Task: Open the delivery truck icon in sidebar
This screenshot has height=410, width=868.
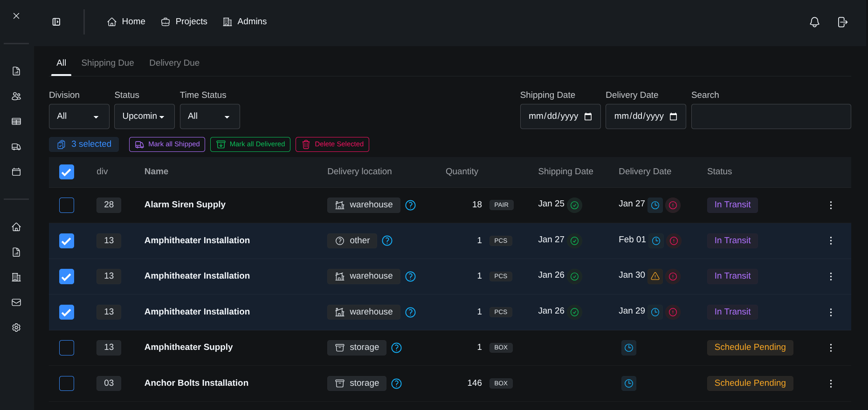Action: tap(16, 147)
